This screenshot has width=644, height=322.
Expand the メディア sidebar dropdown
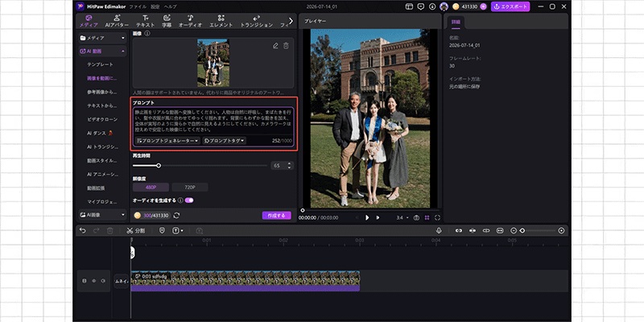click(x=103, y=38)
